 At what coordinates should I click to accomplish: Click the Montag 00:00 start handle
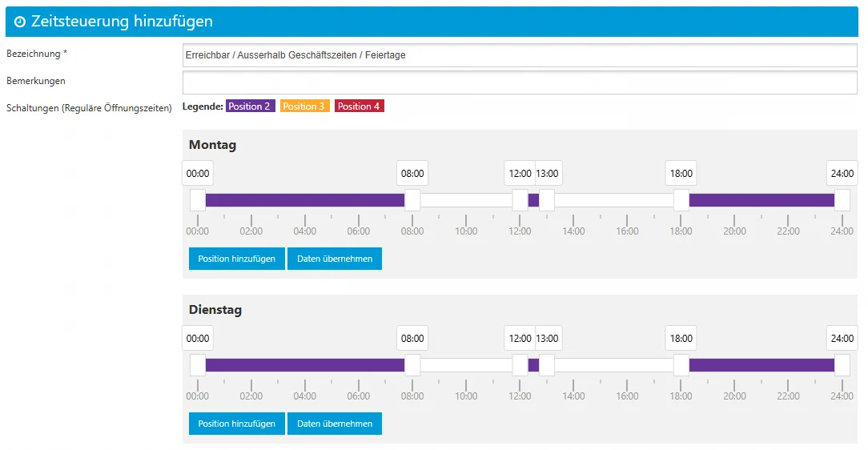pos(198,200)
